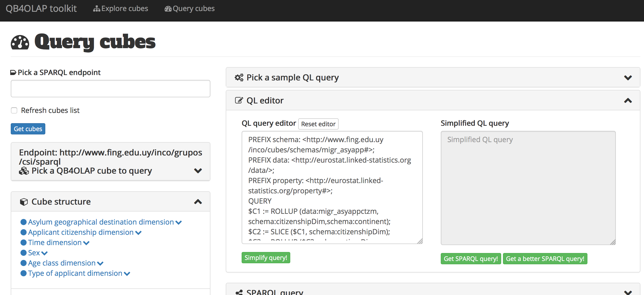Click the blue circle beside the Time dimension
Screen dimensions: 644x295
pyautogui.click(x=24, y=243)
